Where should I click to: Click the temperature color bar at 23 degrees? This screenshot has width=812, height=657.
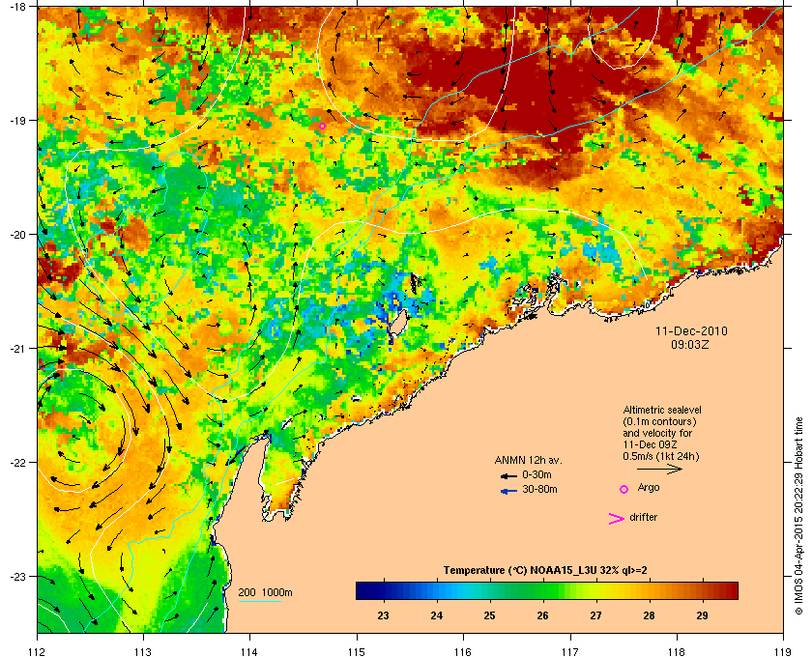[x=384, y=590]
